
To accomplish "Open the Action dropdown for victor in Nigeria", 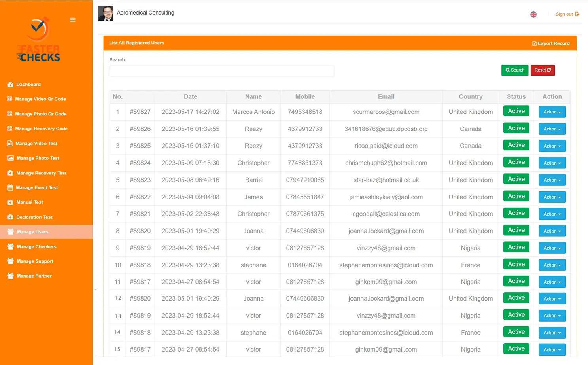I will tap(552, 248).
